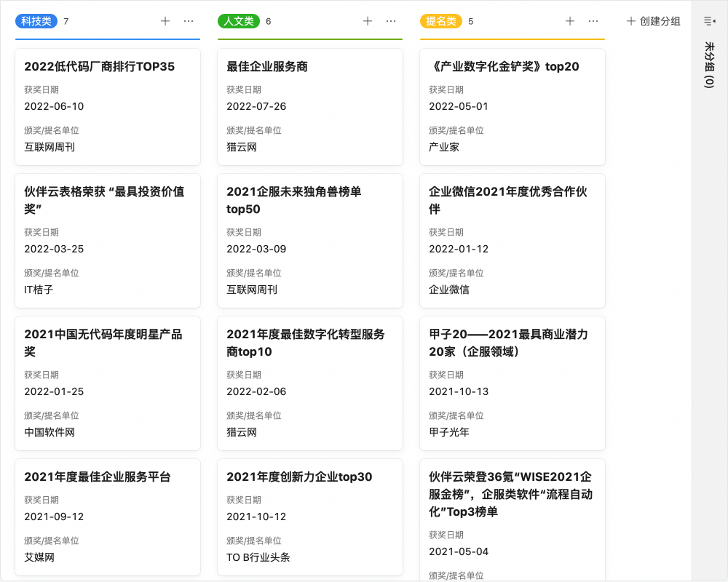View the 《产业数字化金铲奖》top20 card

coord(511,105)
